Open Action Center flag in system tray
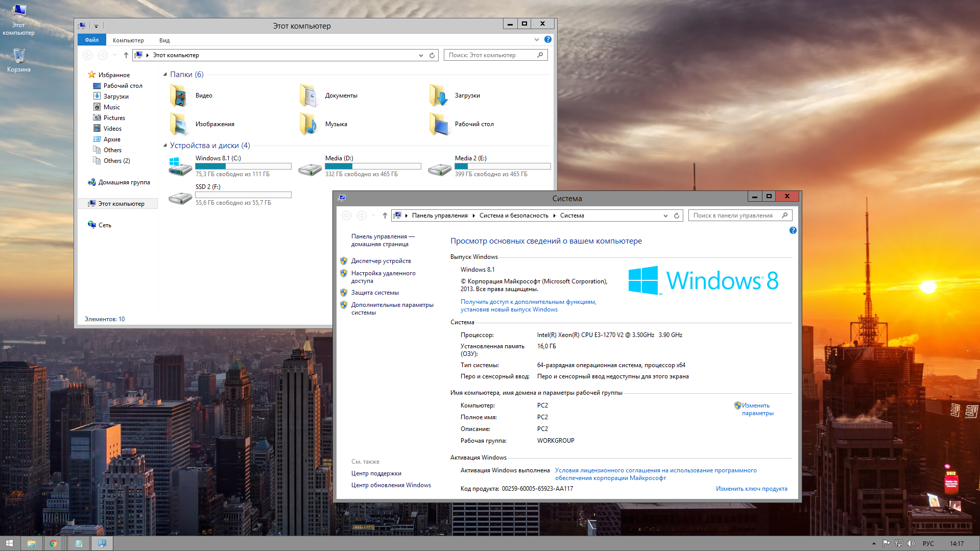 [x=887, y=543]
